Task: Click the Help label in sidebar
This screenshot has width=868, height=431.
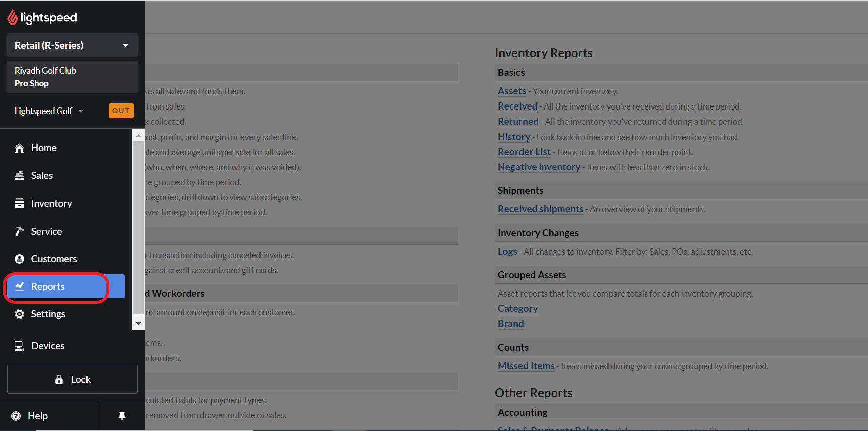Action: point(38,416)
